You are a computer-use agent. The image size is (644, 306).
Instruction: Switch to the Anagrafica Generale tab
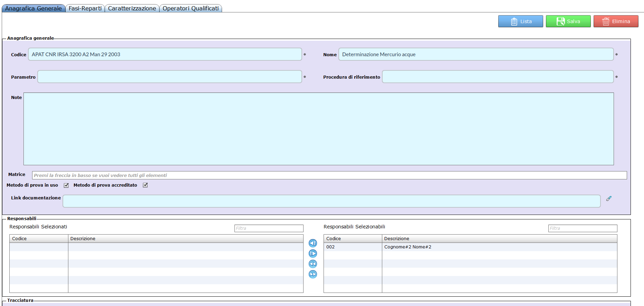click(33, 8)
